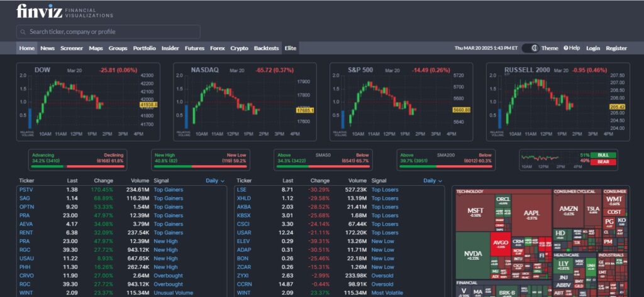Click the SMA50 Above/Below bar
This screenshot has height=297, width=644.
(x=323, y=160)
